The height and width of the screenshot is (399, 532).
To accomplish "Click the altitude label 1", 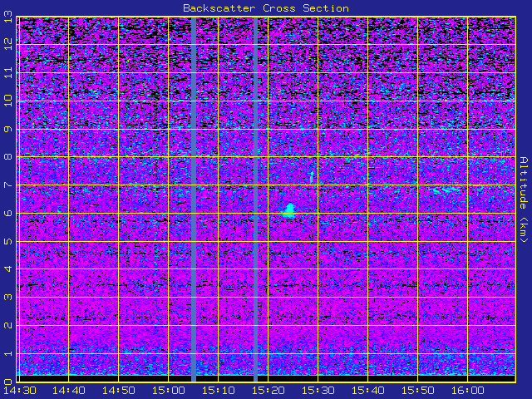I will 8,353.
